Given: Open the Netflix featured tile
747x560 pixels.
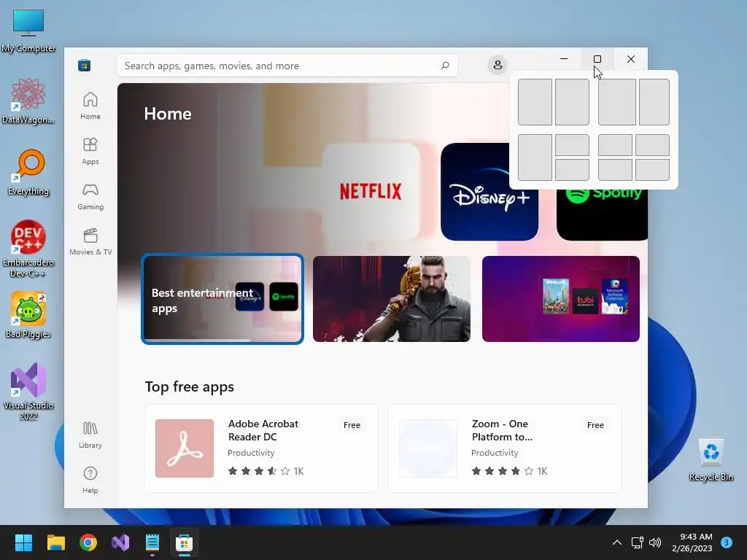Looking at the screenshot, I should 371,192.
